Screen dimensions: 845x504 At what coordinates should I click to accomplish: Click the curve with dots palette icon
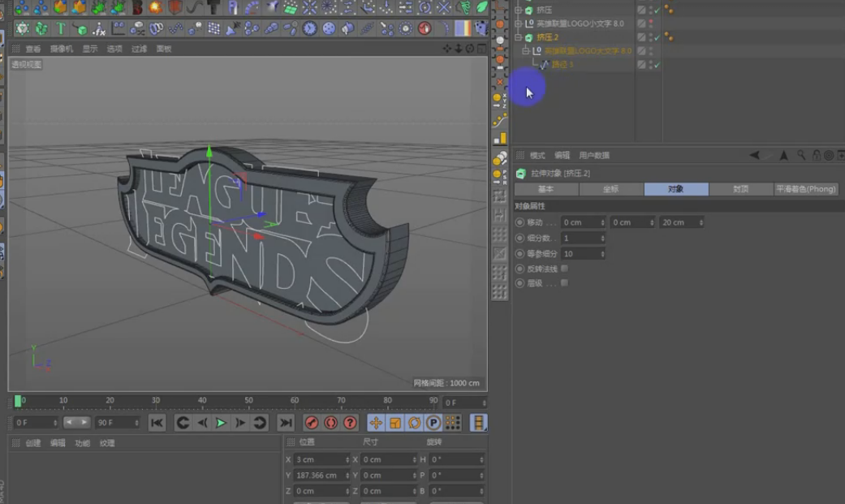pyautogui.click(x=499, y=119)
